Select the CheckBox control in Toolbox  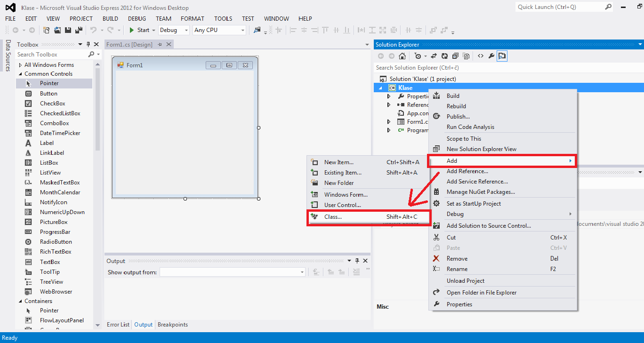coord(52,104)
